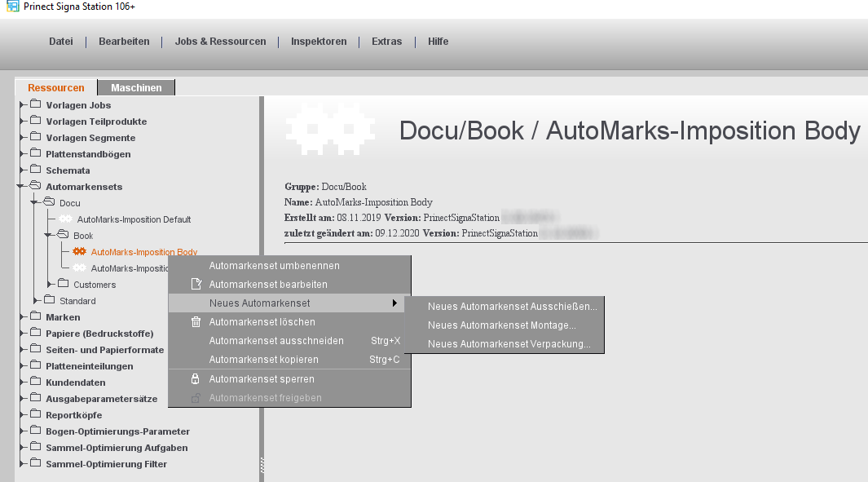Collapse the Docu folder arrow
This screenshot has height=482, width=868.
35,203
